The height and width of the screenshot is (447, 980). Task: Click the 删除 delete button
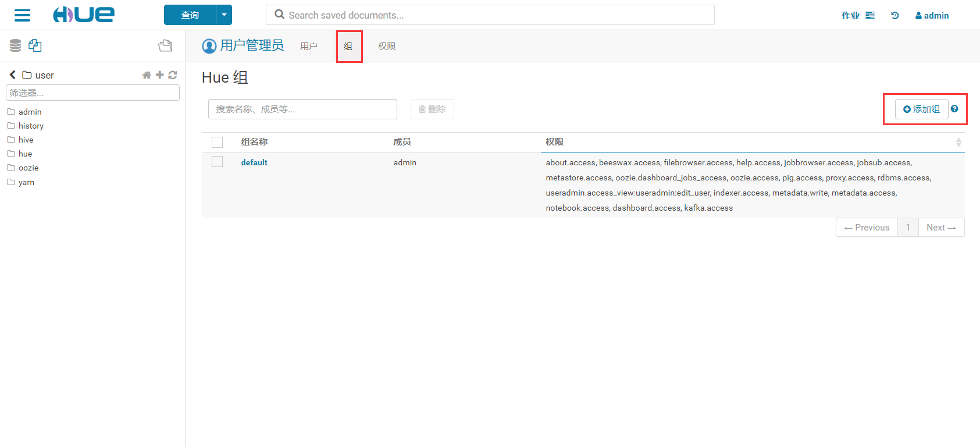pos(432,109)
